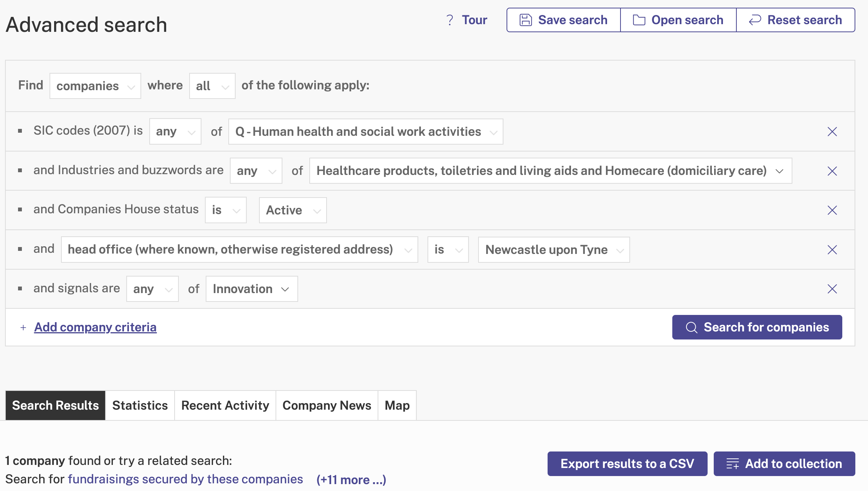Switch to the Company News tab
This screenshot has width=868, height=491.
(x=327, y=405)
